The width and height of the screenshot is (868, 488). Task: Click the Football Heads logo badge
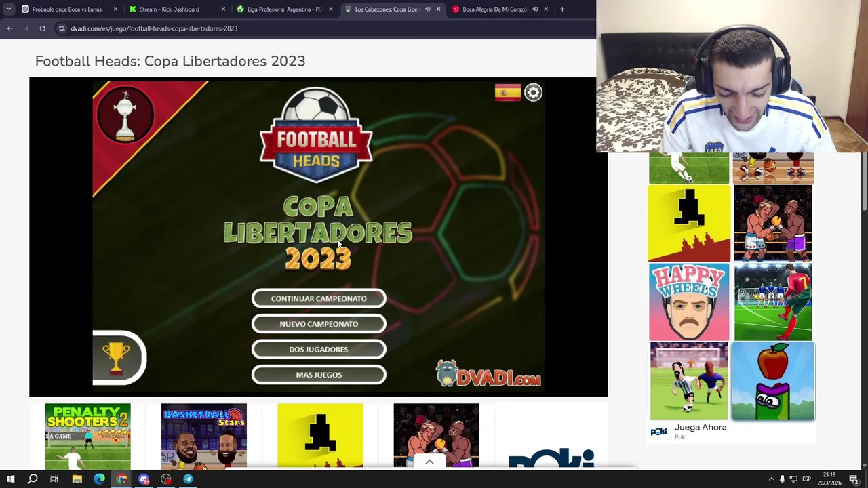point(316,136)
